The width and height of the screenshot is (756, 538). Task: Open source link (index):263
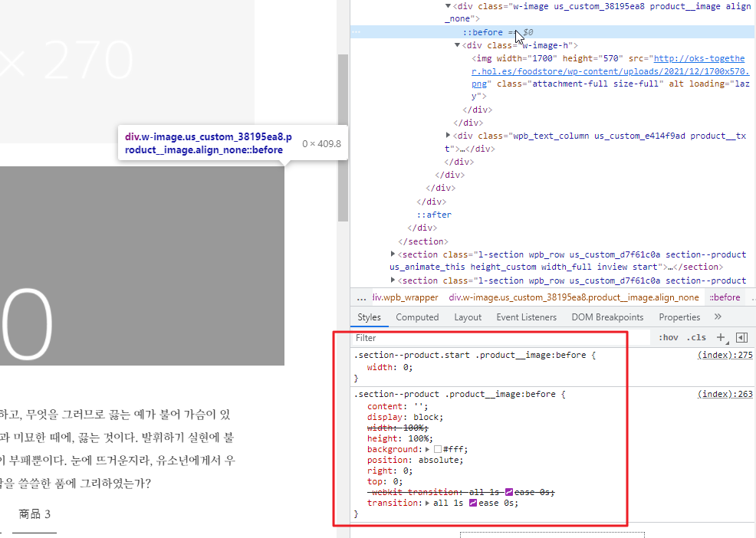[x=725, y=394]
